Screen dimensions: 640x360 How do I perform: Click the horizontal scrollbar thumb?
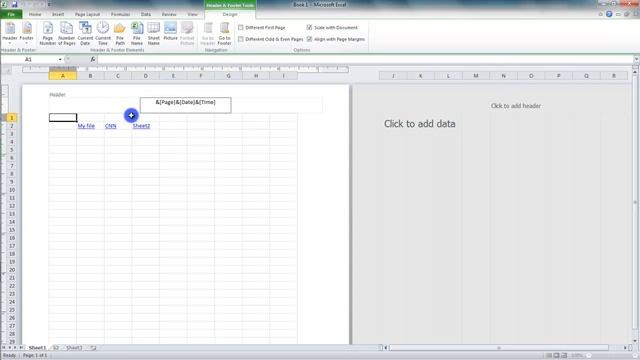498,348
